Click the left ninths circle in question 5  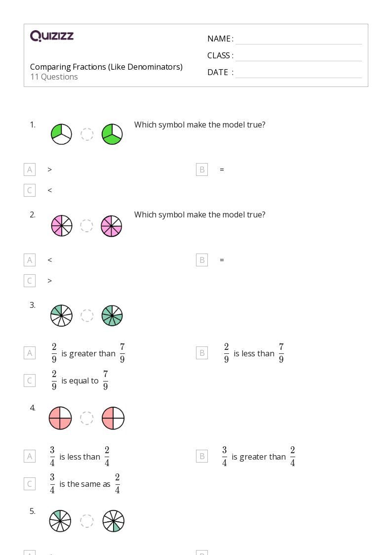(60, 521)
